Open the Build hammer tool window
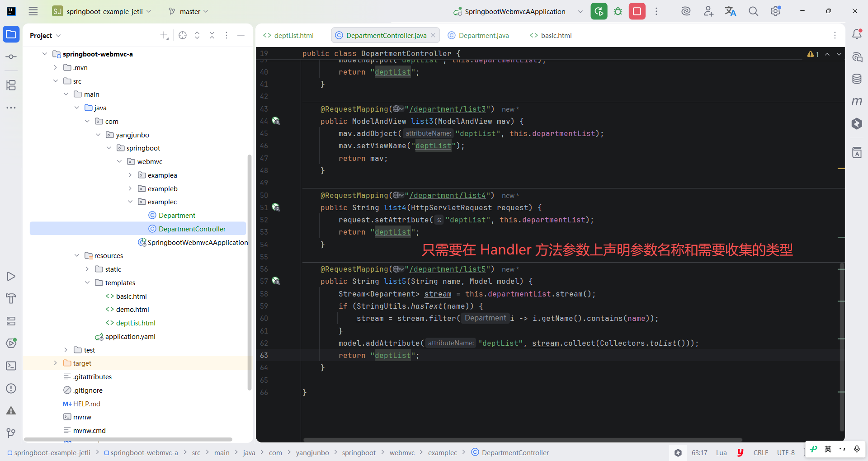Image resolution: width=868 pixels, height=461 pixels. [x=11, y=298]
